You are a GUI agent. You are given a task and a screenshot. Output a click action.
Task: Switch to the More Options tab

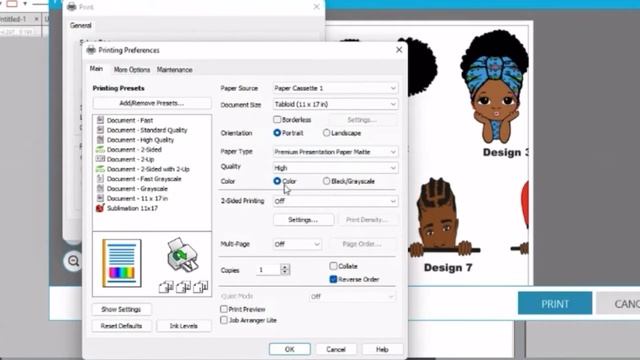pyautogui.click(x=132, y=70)
